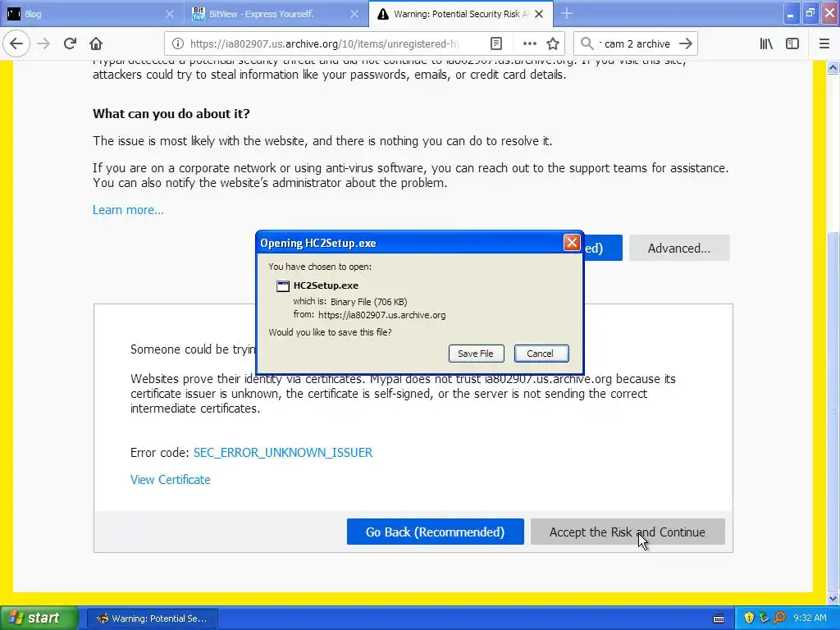Click the search magnifier icon
840x630 pixels.
click(x=587, y=43)
